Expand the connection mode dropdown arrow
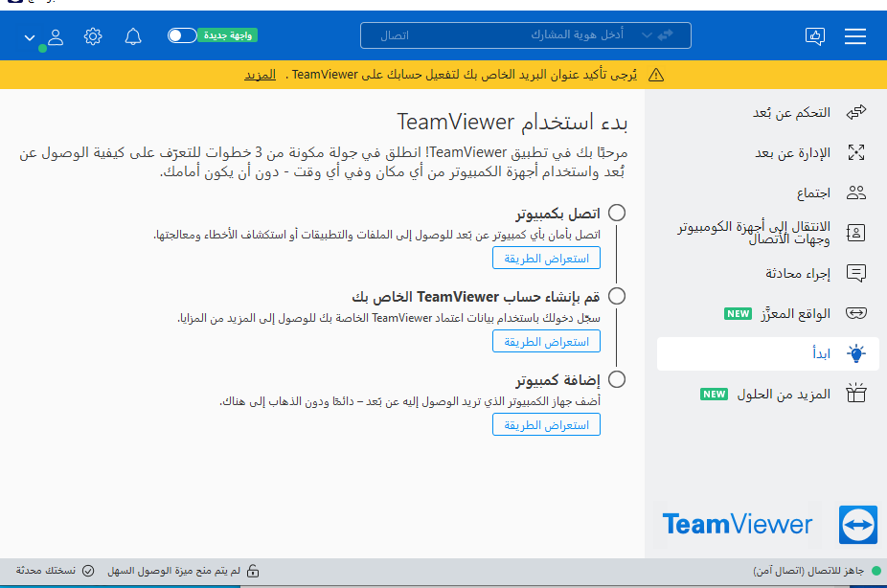This screenshot has height=588, width=887. point(647,35)
